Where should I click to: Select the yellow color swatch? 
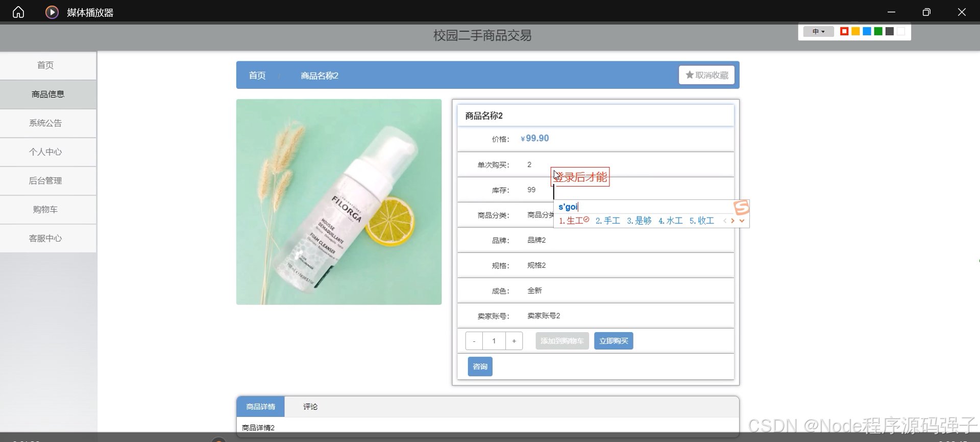855,32
